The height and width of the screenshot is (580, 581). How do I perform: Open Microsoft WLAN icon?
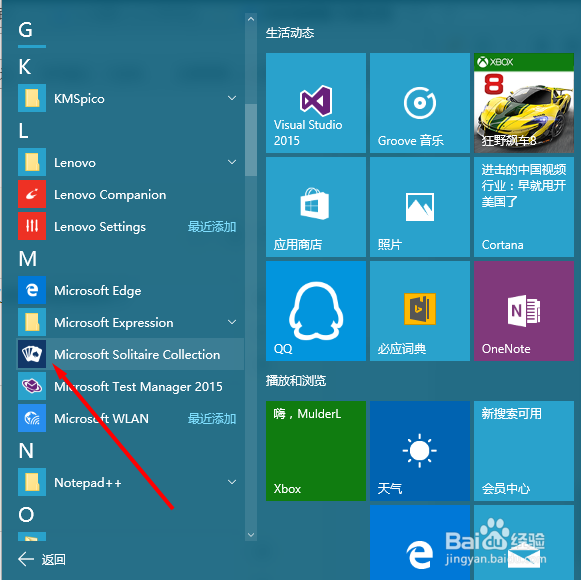click(32, 418)
